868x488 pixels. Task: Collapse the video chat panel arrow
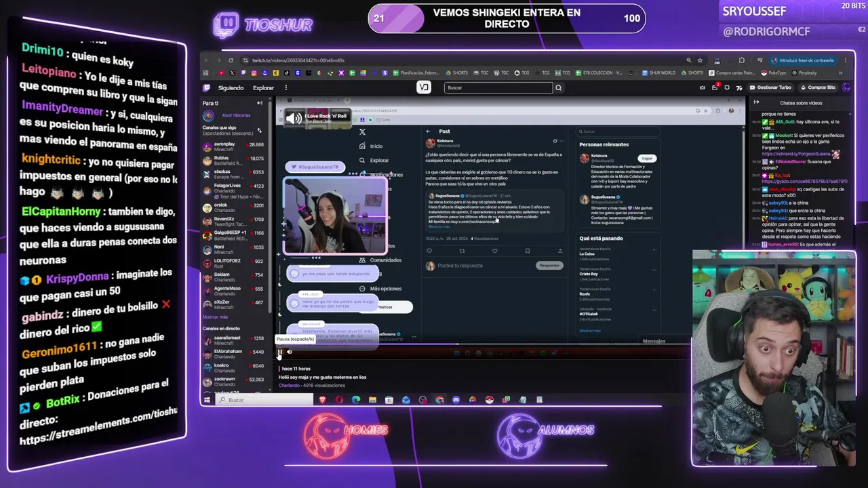pyautogui.click(x=756, y=103)
